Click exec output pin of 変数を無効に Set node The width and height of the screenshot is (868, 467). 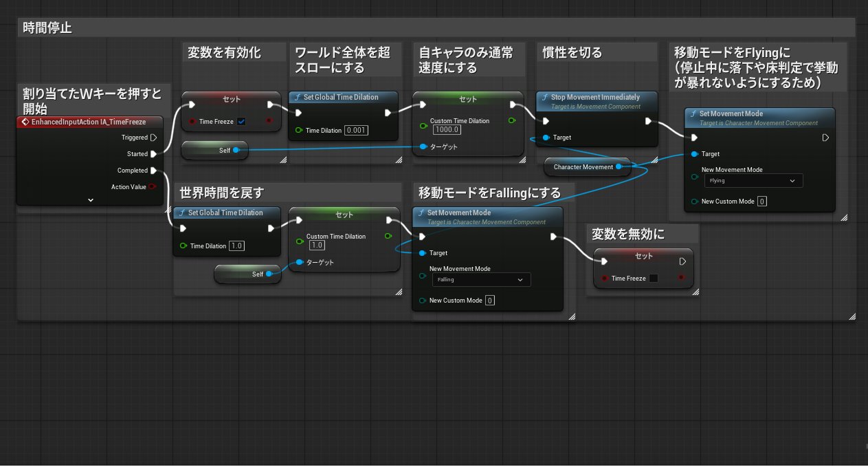(x=682, y=261)
